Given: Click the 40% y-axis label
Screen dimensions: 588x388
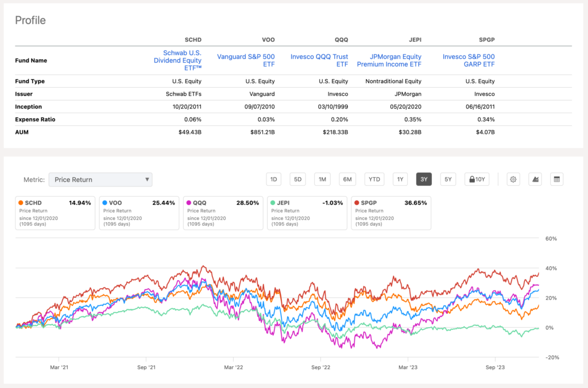Looking at the screenshot, I should pos(551,269).
